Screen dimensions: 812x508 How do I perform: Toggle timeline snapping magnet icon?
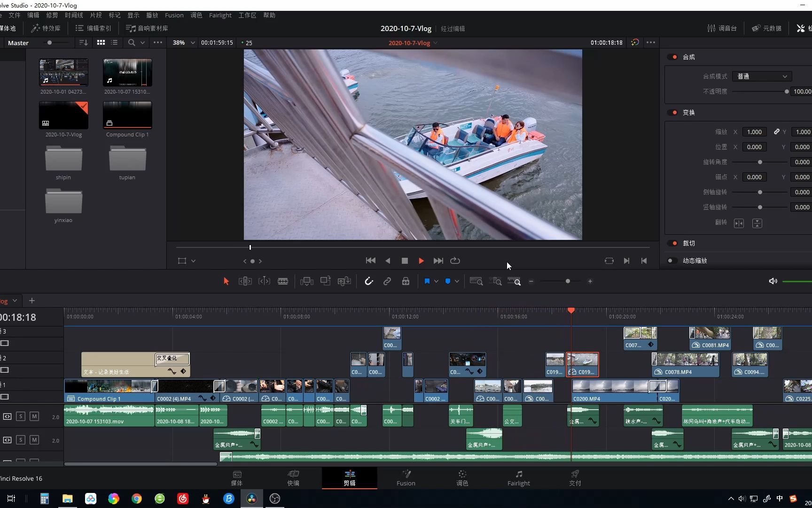369,281
